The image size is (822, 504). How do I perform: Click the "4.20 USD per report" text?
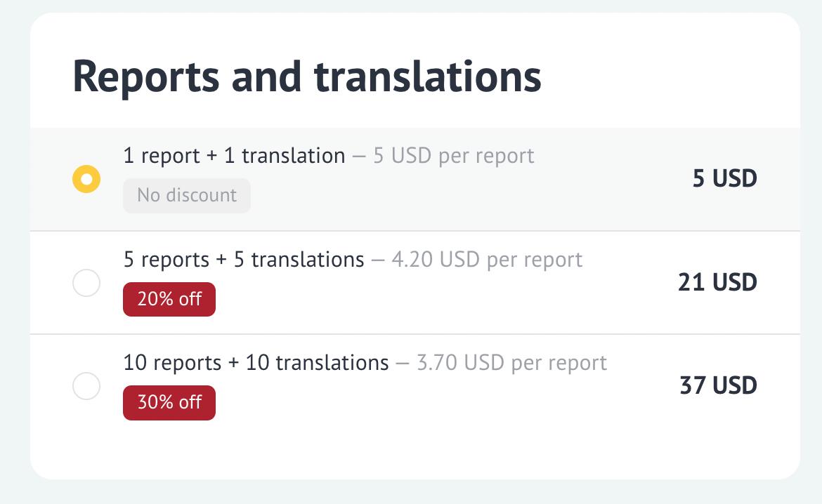point(487,259)
